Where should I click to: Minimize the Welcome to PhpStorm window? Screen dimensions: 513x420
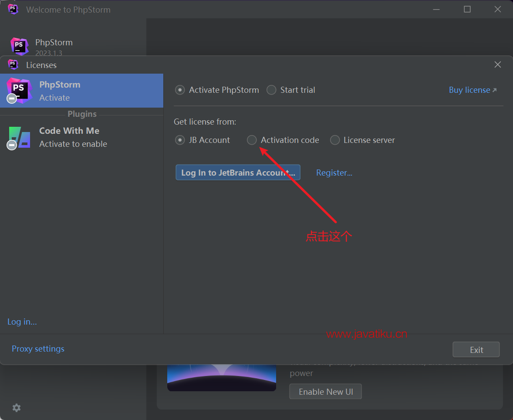point(436,9)
